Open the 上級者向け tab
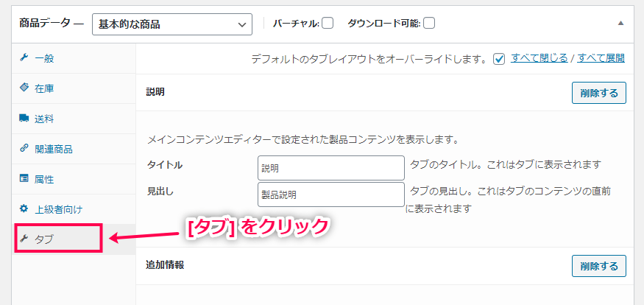 (74, 209)
